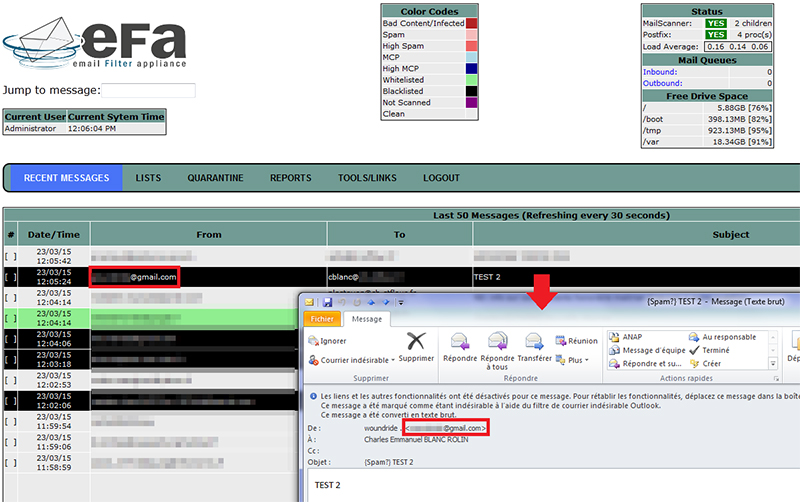Screen dimensions: 800x502
Task: Click the save icon in Outlook title bar
Action: click(326, 301)
